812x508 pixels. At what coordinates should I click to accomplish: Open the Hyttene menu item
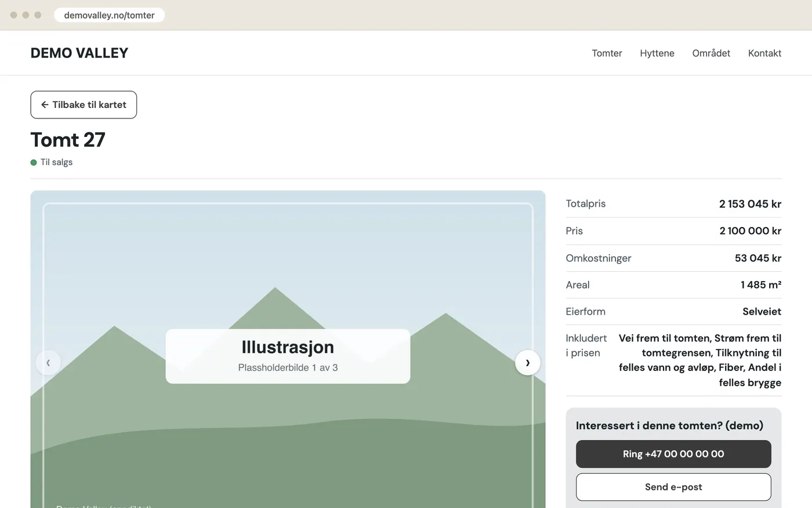pos(657,53)
